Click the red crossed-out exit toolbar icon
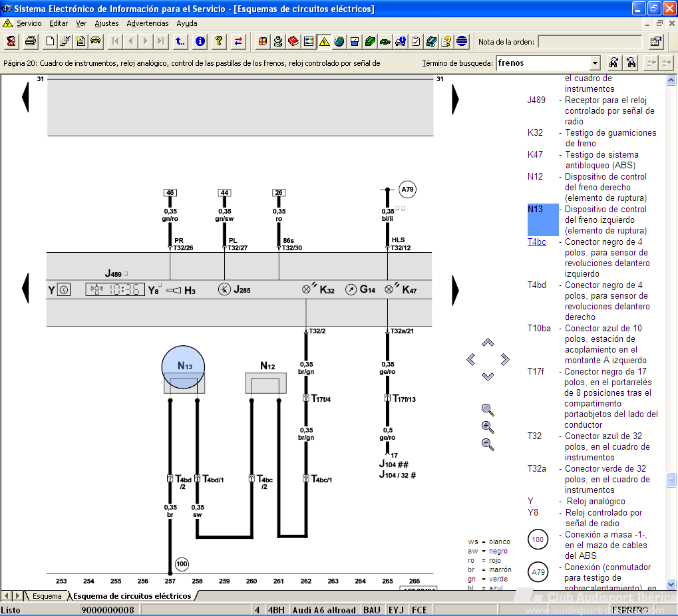Viewport: 678px width, 616px height. pos(11,41)
